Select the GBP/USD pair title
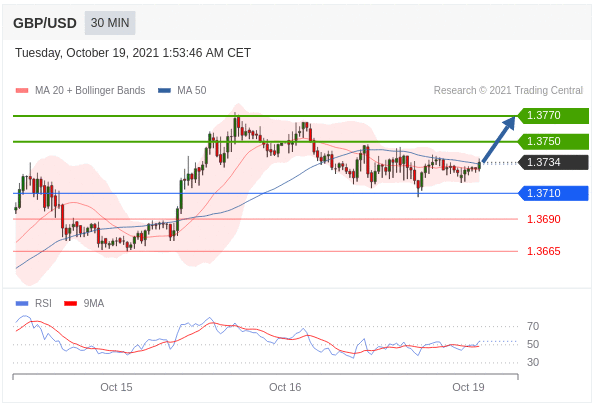Viewport: 597px width, 410px height. tap(45, 23)
